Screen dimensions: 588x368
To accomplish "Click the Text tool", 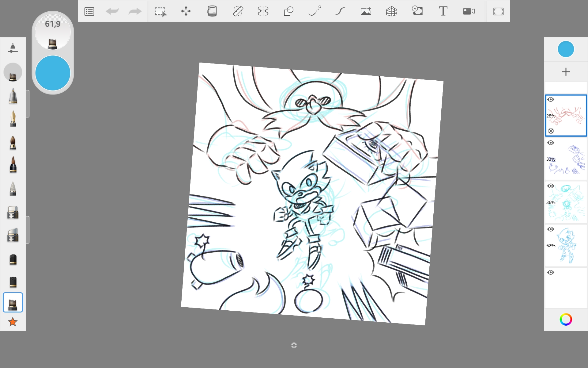I will click(x=443, y=11).
